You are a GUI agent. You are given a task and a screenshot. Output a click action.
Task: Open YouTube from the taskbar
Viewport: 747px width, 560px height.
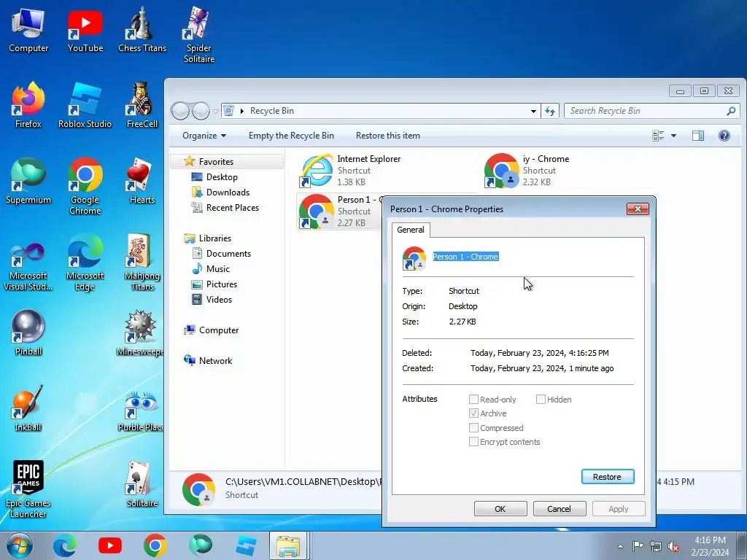coord(109,545)
